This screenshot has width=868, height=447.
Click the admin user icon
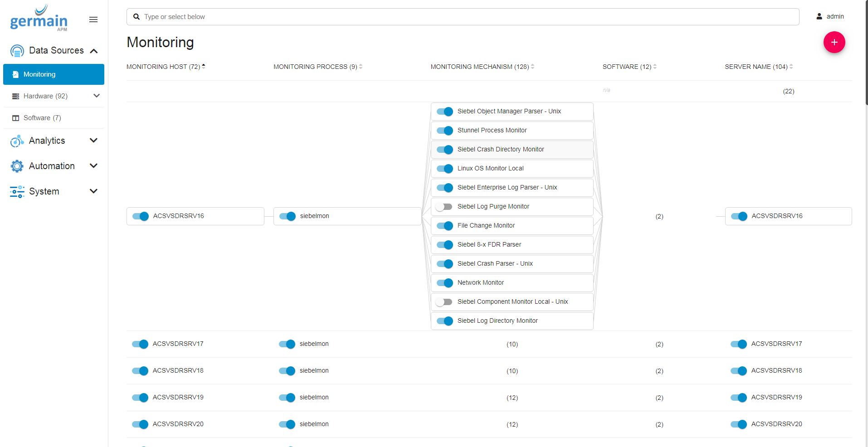click(819, 16)
